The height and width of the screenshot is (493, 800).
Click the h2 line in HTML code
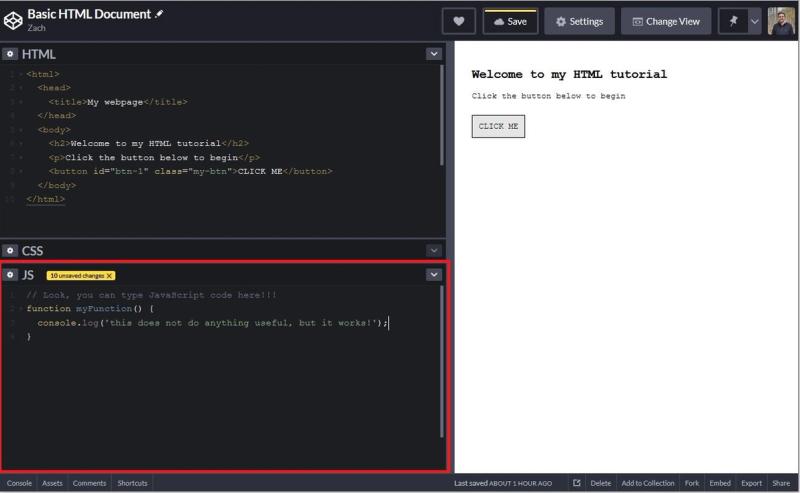(148, 143)
